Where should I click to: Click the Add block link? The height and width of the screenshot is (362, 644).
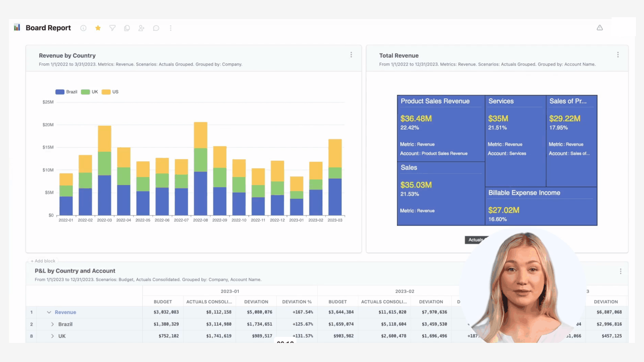point(43,261)
